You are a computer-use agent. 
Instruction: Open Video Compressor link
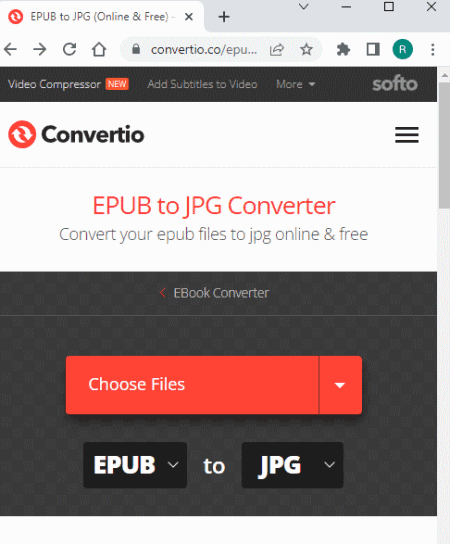pyautogui.click(x=54, y=84)
